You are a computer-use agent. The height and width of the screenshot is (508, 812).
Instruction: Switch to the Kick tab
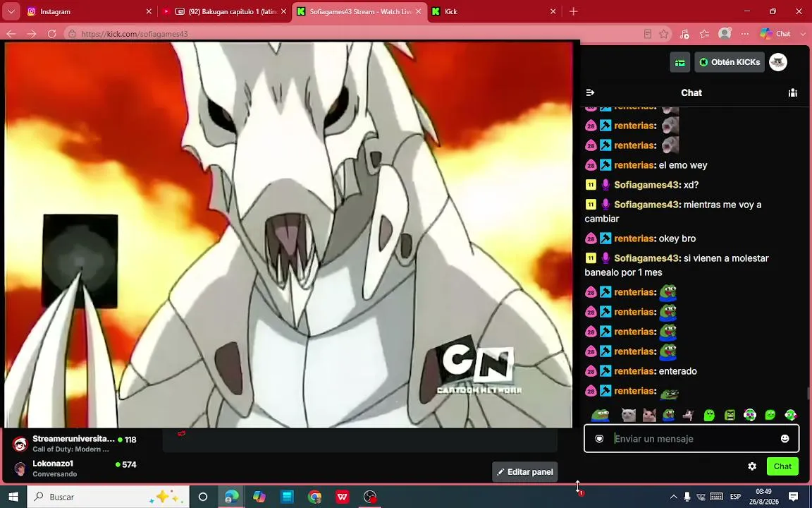[x=495, y=11]
